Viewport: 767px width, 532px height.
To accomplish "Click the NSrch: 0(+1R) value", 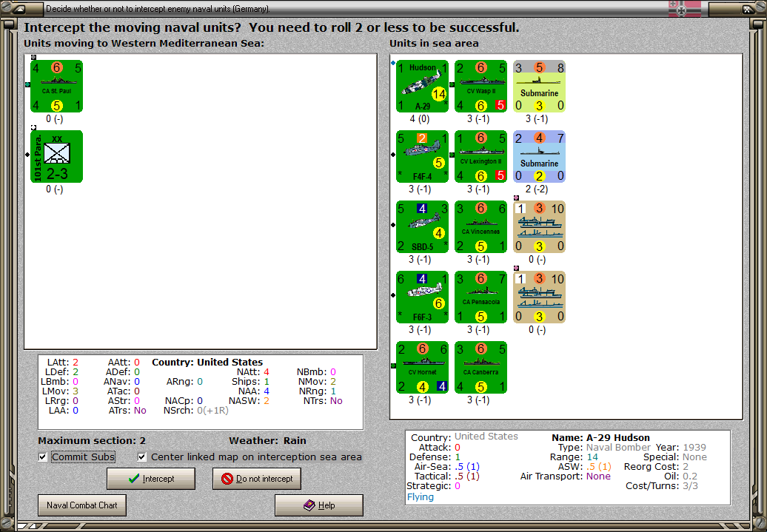I will pos(196,410).
